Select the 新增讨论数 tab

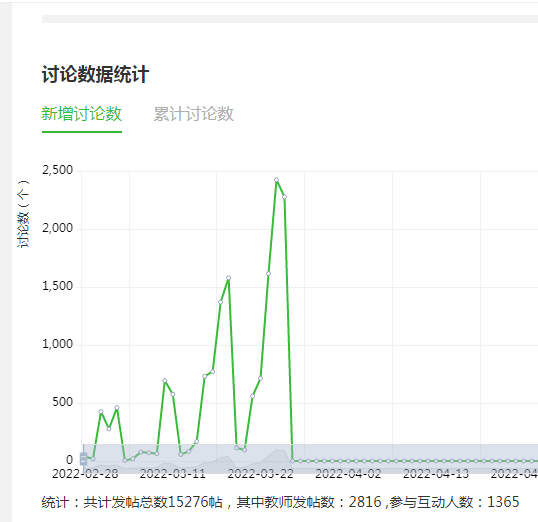(x=82, y=114)
